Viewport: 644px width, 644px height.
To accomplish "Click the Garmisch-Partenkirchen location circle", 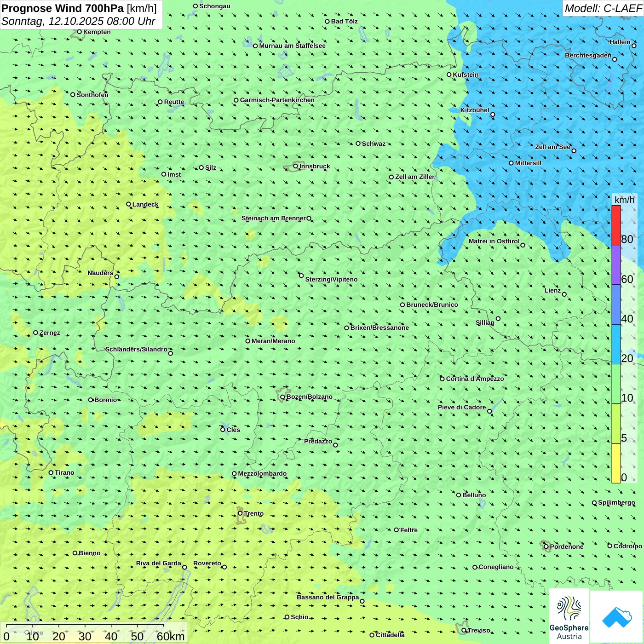I will pyautogui.click(x=236, y=100).
